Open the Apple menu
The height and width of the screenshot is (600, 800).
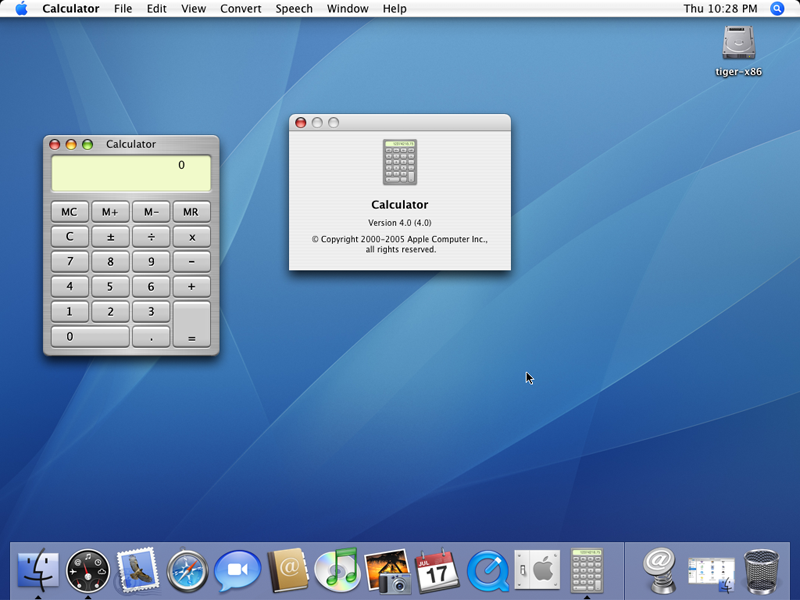click(21, 9)
